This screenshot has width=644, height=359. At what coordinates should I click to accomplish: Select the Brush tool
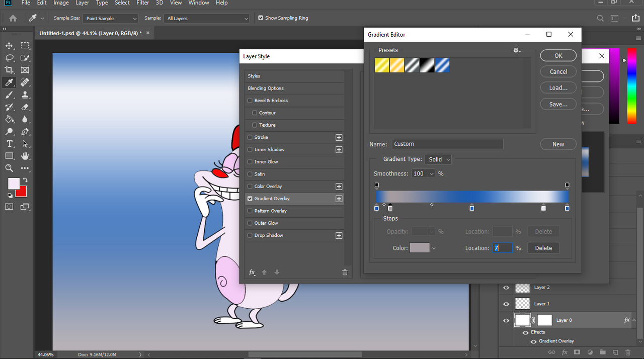[x=9, y=95]
